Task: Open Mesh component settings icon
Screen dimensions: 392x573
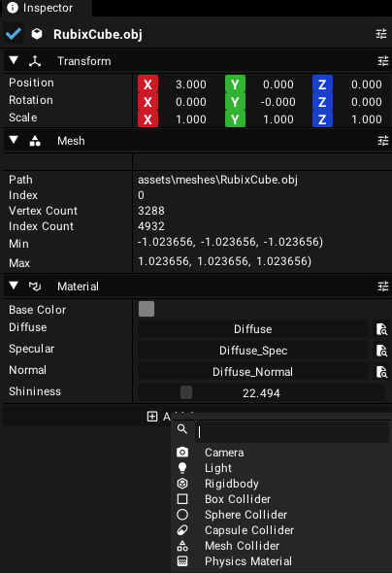Action: 383,141
